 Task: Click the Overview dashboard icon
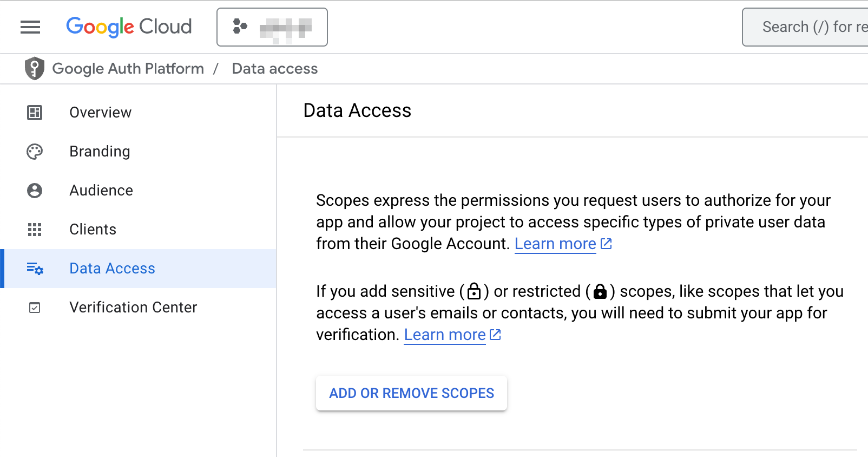(35, 113)
